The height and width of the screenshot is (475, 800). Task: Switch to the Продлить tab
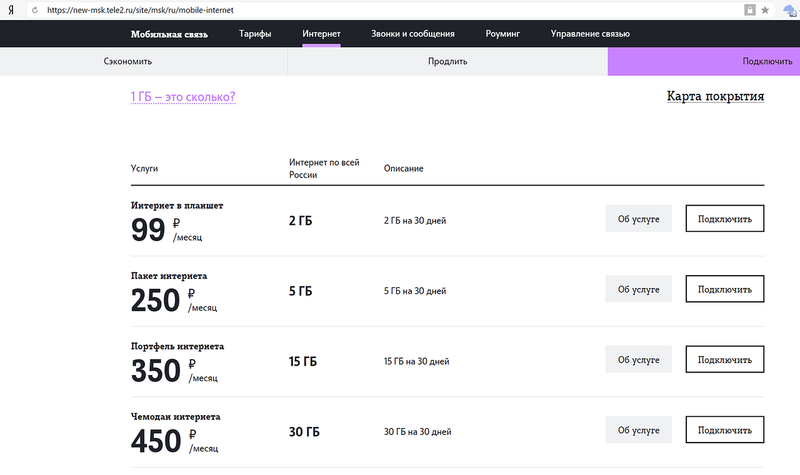click(x=447, y=61)
